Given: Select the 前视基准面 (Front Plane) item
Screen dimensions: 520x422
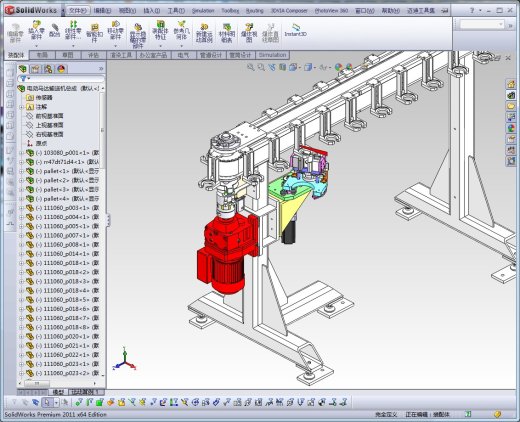Looking at the screenshot, I should 45,116.
